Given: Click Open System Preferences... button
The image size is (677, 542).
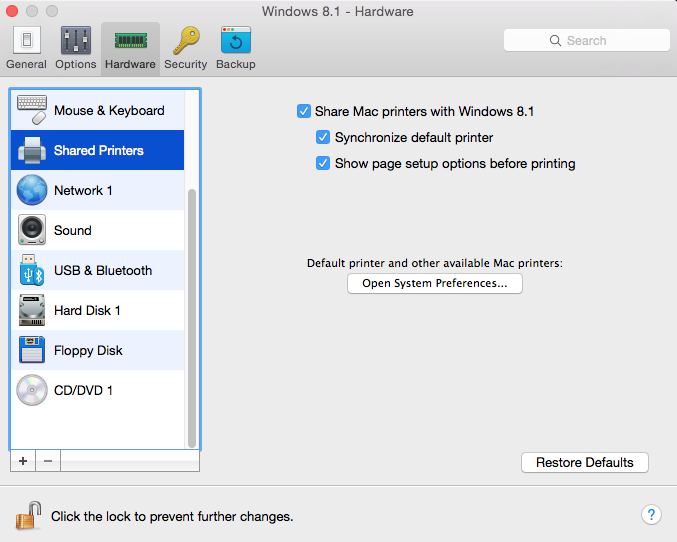Looking at the screenshot, I should [x=435, y=283].
